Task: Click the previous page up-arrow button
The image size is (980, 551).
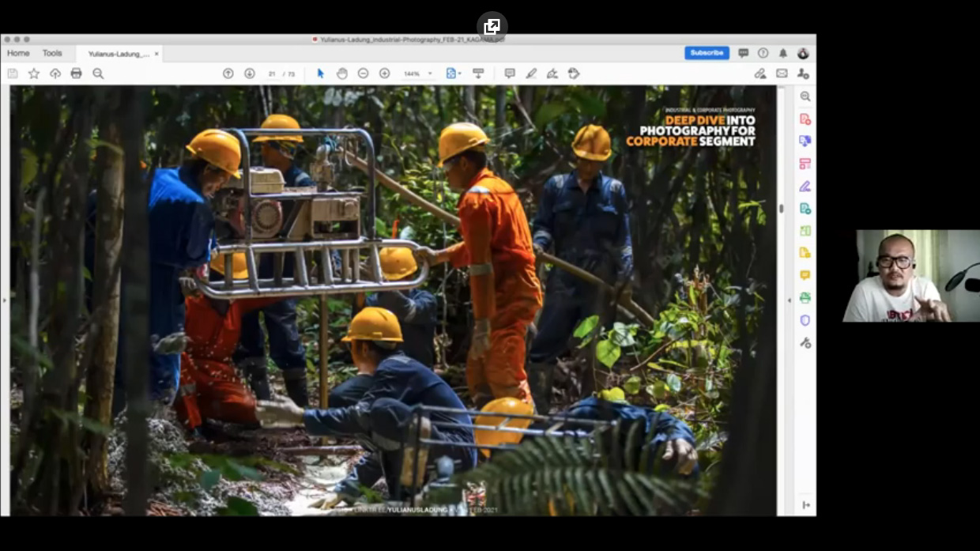Action: [x=228, y=74]
